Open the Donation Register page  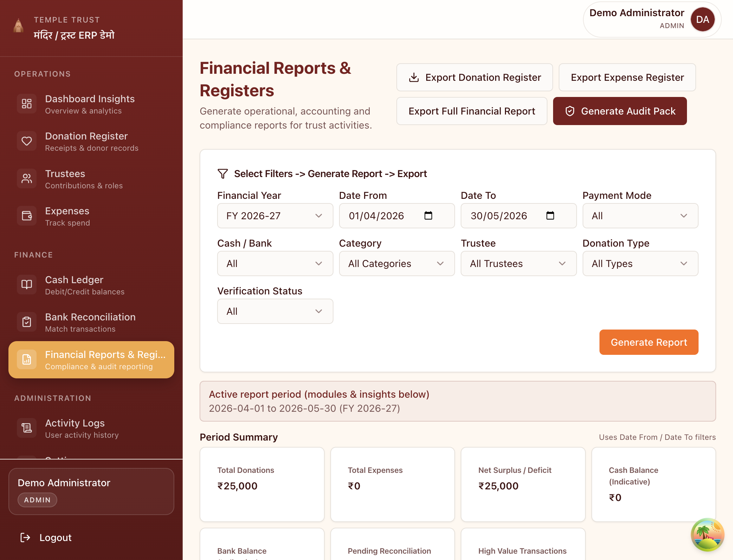[91, 141]
